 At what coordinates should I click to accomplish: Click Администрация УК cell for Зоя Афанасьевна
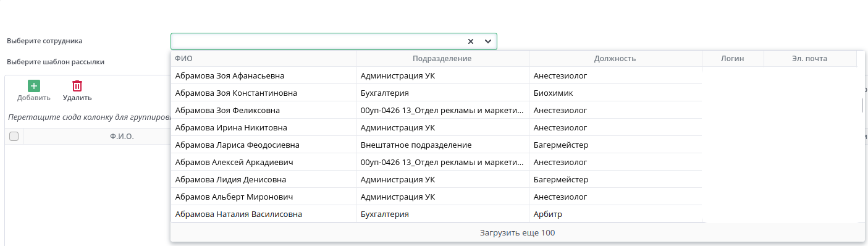tap(442, 76)
